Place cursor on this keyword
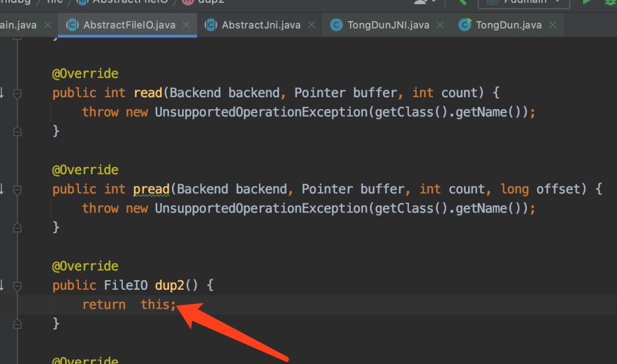 [155, 305]
